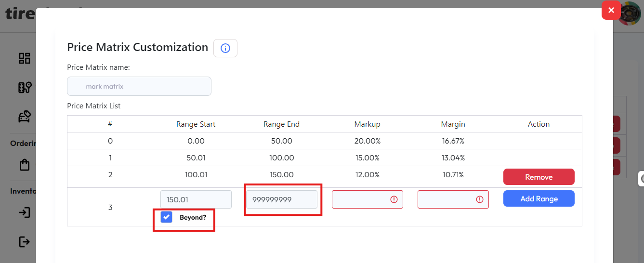Open the dashboard grid icon in sidebar

[25, 58]
